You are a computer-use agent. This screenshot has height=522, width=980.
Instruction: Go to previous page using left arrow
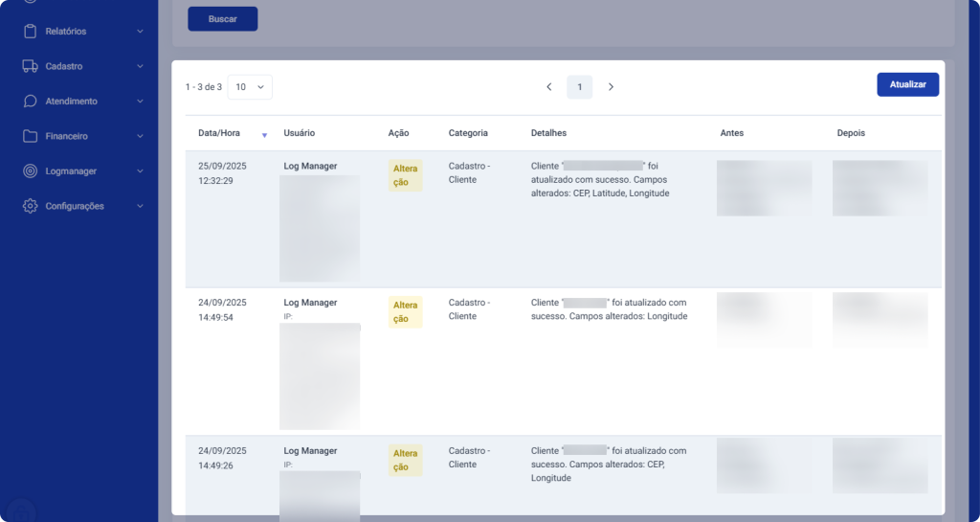pyautogui.click(x=549, y=87)
